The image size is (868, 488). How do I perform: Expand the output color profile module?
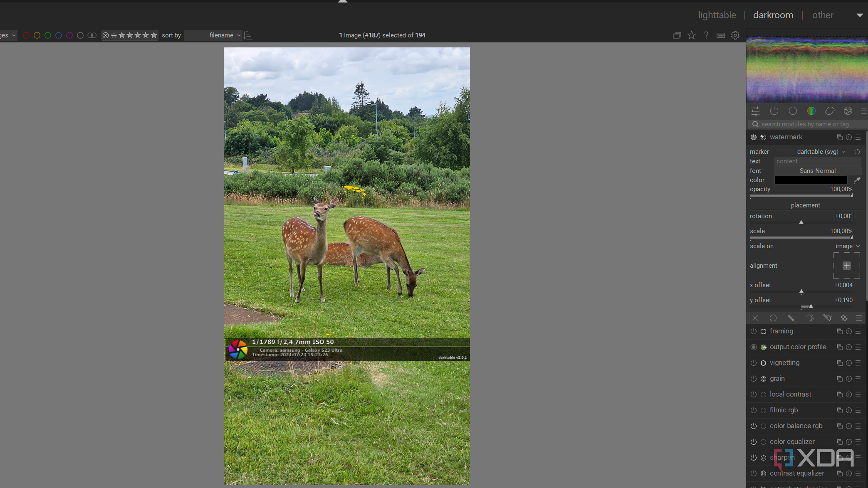pyautogui.click(x=798, y=347)
